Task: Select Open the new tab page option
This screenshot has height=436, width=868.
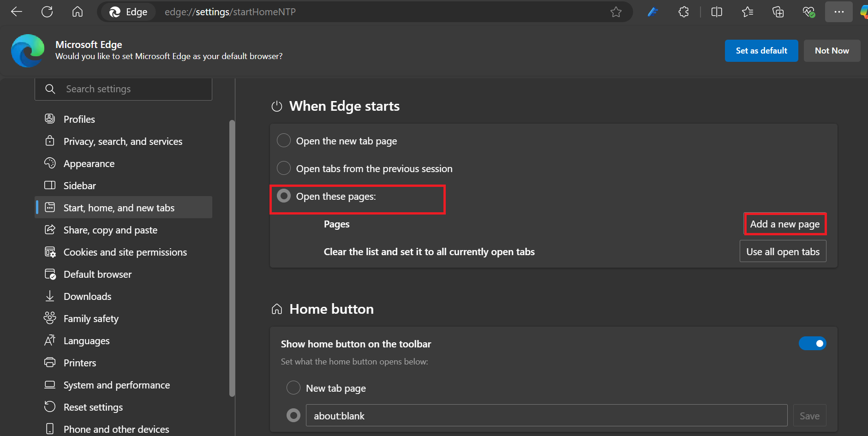Action: 284,140
